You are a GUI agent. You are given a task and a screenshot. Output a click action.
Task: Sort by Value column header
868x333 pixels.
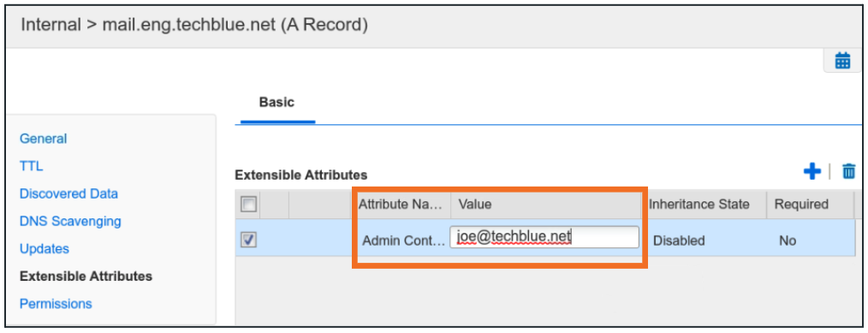tap(547, 204)
